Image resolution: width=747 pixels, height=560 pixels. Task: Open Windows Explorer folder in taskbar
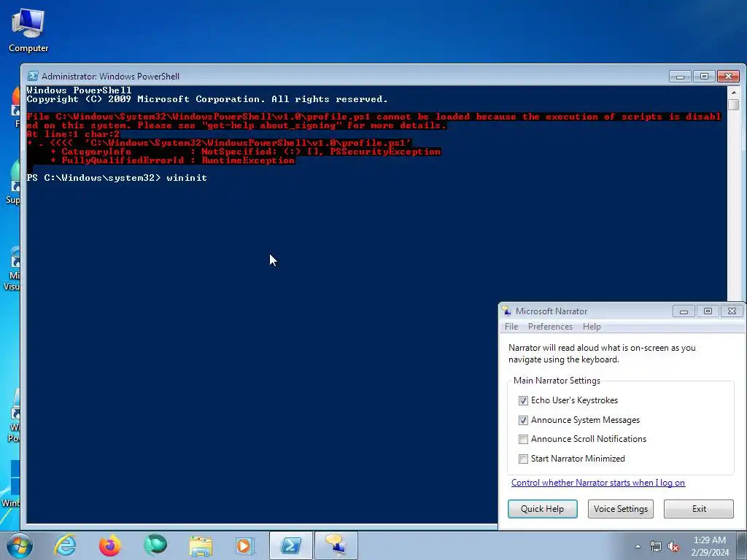coord(201,545)
